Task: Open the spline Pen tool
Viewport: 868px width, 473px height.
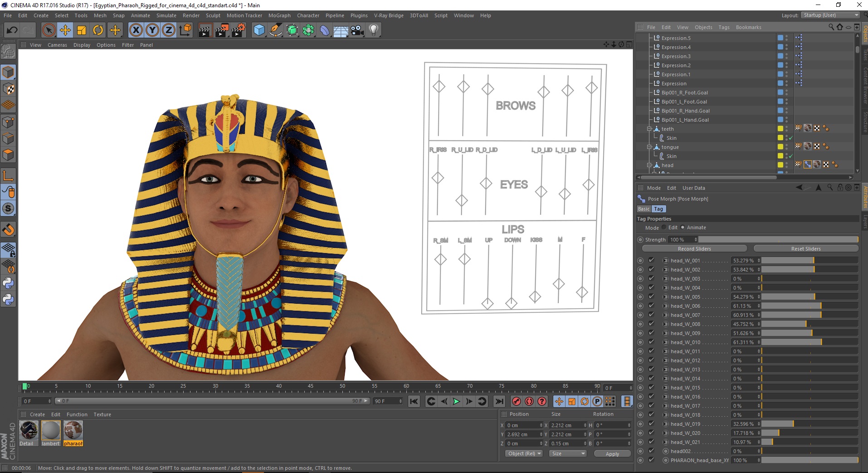Action: pos(275,30)
